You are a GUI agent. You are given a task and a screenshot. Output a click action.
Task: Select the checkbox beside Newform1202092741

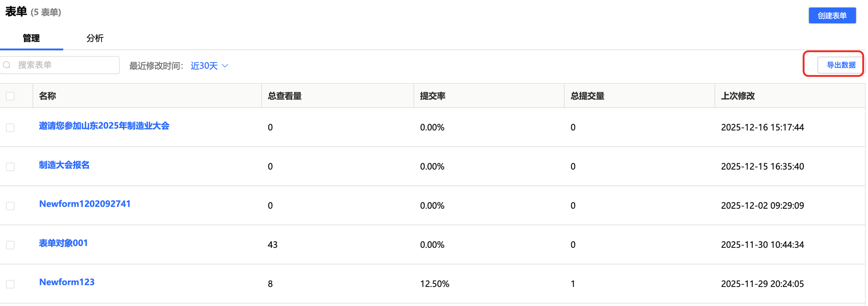(x=10, y=206)
